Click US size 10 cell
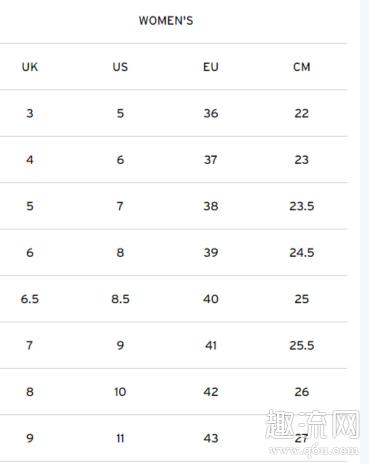The width and height of the screenshot is (369, 464). [x=120, y=392]
